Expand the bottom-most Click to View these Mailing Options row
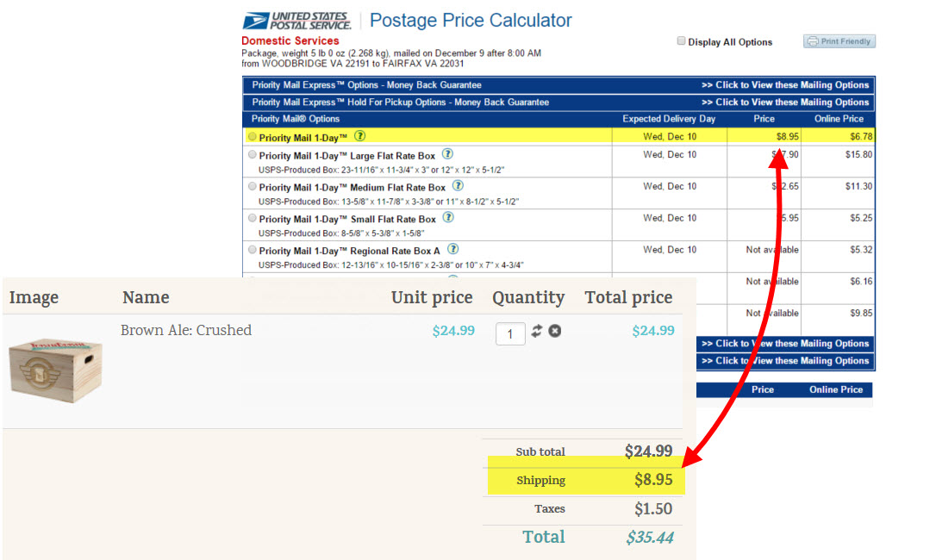 pos(785,361)
